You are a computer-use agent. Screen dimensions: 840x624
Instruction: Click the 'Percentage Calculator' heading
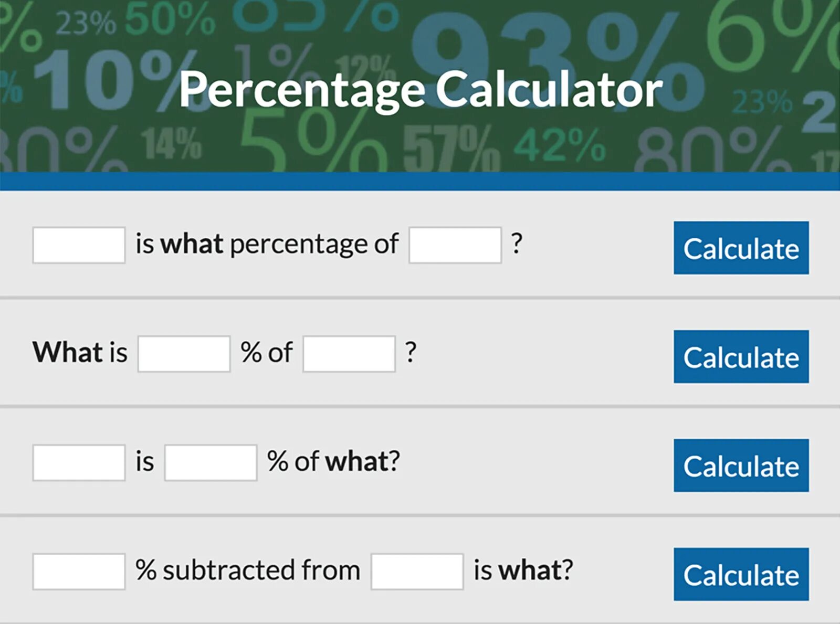tap(421, 89)
